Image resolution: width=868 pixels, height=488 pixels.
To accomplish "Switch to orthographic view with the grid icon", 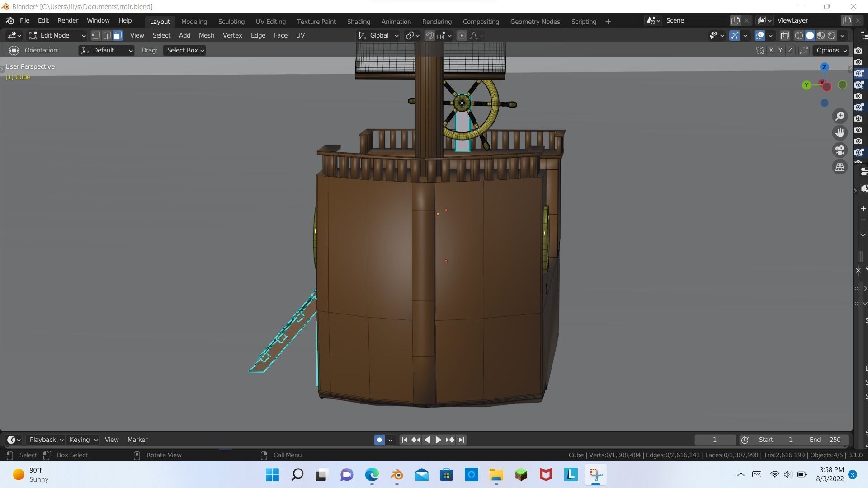I will coord(840,167).
